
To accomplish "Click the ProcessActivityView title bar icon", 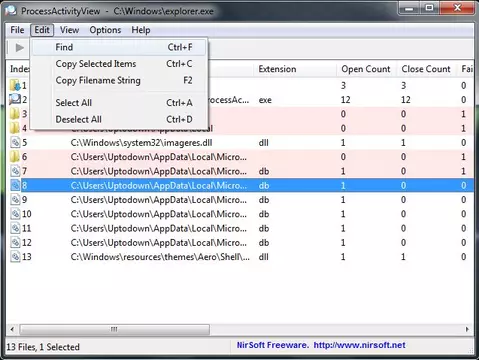I will pos(11,11).
